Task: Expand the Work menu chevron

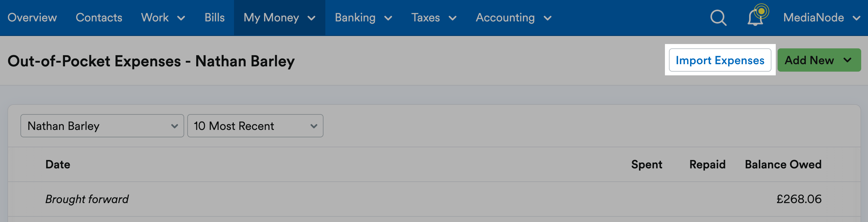Action: (182, 19)
